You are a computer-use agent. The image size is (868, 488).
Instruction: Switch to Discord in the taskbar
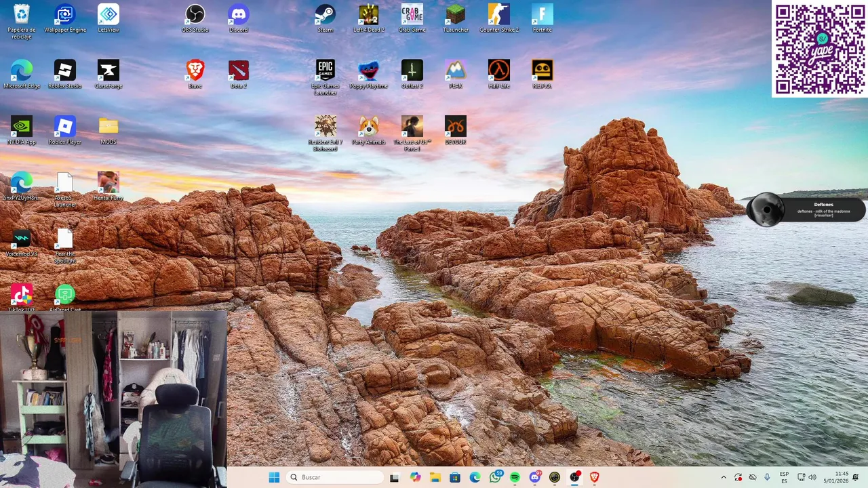coord(535,477)
